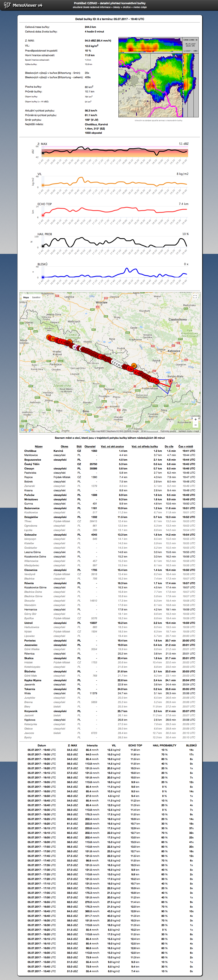Select the Ropice town row
The image size is (218, 980).
tap(109, 477)
